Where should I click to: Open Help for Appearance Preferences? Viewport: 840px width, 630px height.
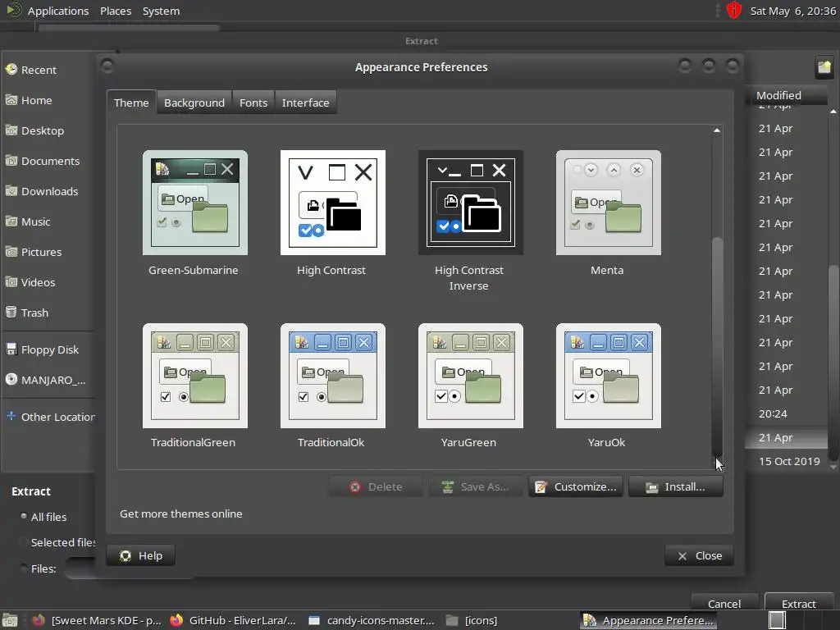141,555
